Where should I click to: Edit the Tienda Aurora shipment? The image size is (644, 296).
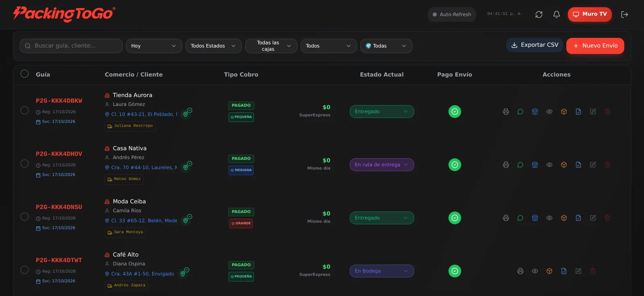(593, 112)
